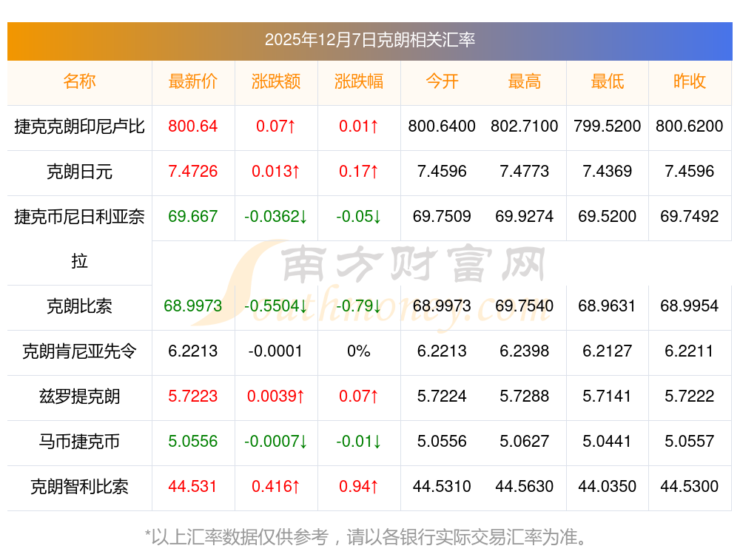This screenshot has height=560, width=740.
Task: Click the open value 44.5310
Action: point(442,487)
